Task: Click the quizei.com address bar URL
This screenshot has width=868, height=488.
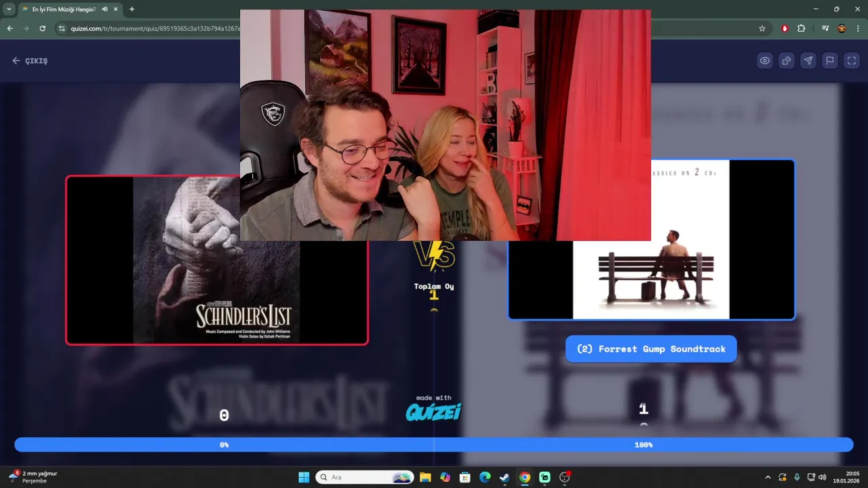Action: tap(155, 28)
